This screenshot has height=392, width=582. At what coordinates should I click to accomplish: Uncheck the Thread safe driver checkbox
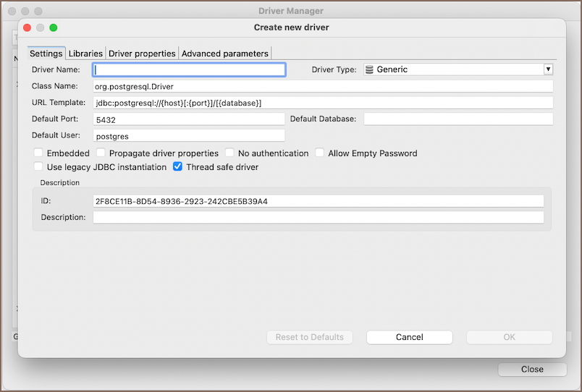pos(177,167)
